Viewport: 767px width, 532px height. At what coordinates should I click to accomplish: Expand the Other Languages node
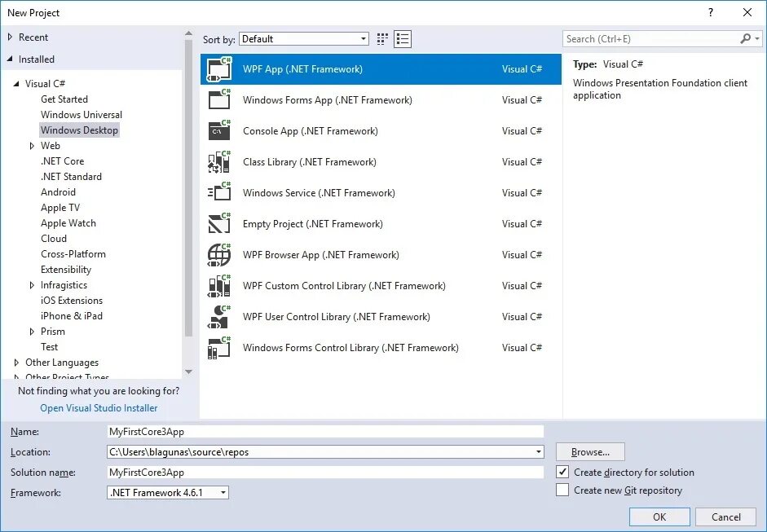[x=16, y=363]
